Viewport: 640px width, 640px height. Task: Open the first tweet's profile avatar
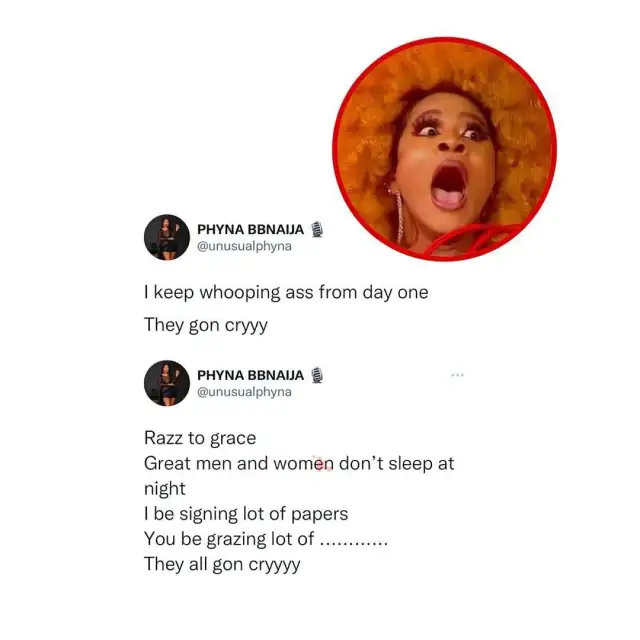click(x=167, y=237)
